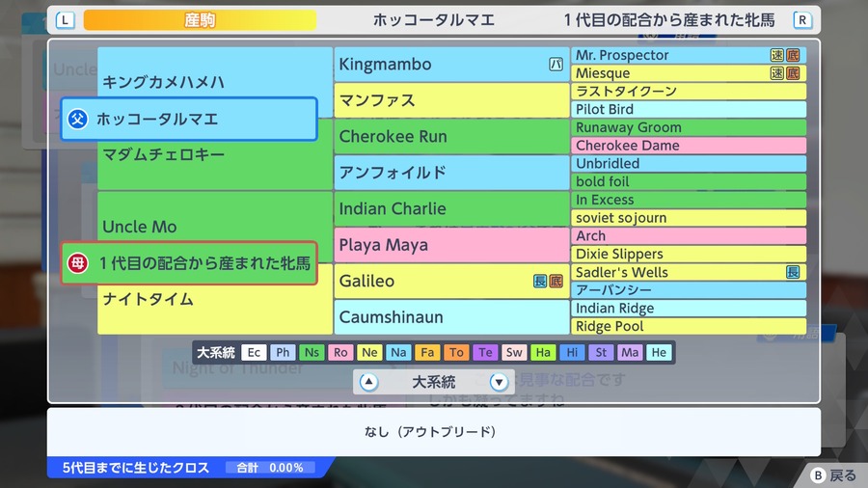This screenshot has width=868, height=488.
Task: Click the soviet sojourn ancestor row
Action: click(689, 218)
